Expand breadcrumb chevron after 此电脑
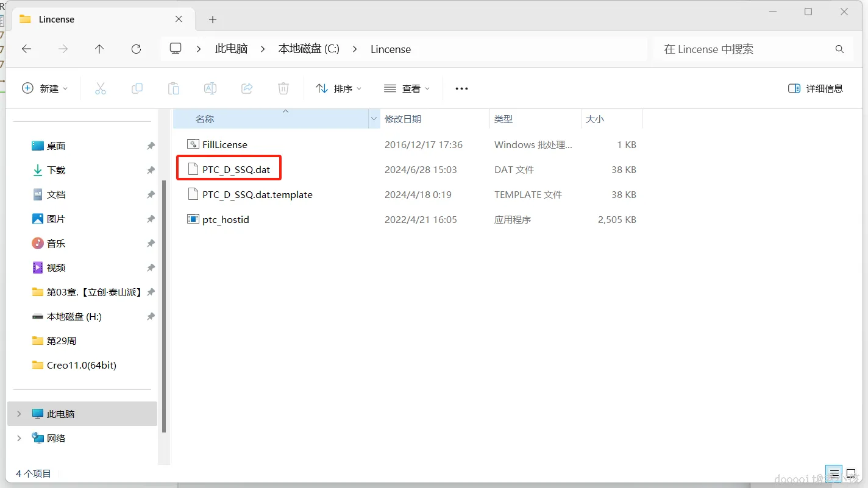868x488 pixels. point(263,49)
